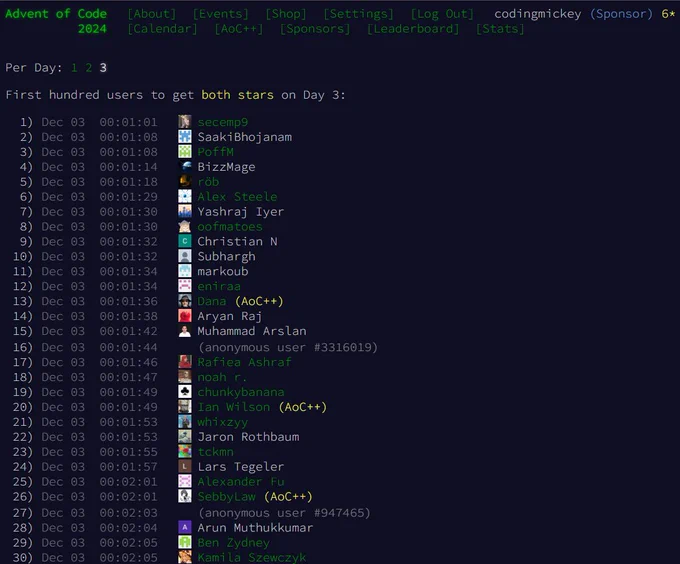680x564 pixels.
Task: Open Alexander Fu's profile link
Action: [241, 482]
